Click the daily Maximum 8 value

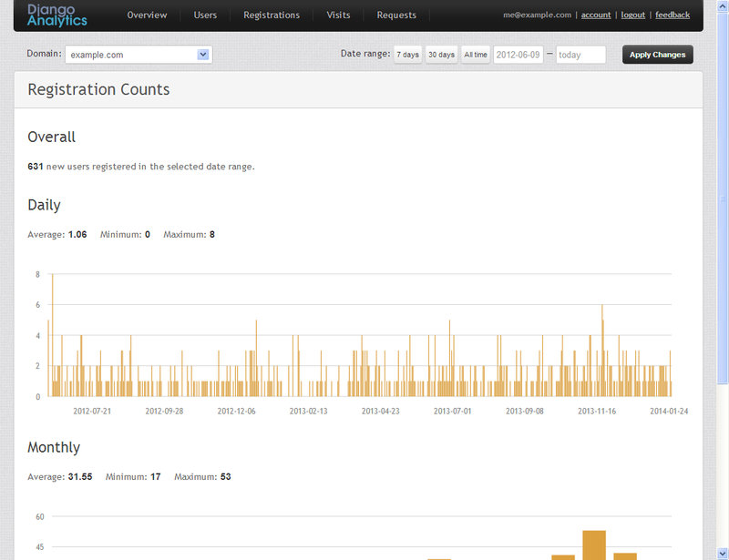tap(212, 234)
